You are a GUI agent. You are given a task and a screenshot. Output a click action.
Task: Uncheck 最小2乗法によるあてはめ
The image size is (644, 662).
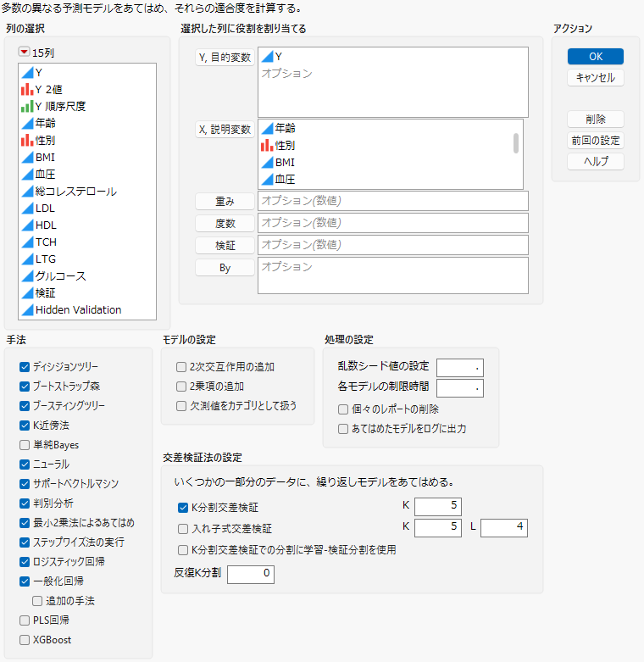(25, 523)
